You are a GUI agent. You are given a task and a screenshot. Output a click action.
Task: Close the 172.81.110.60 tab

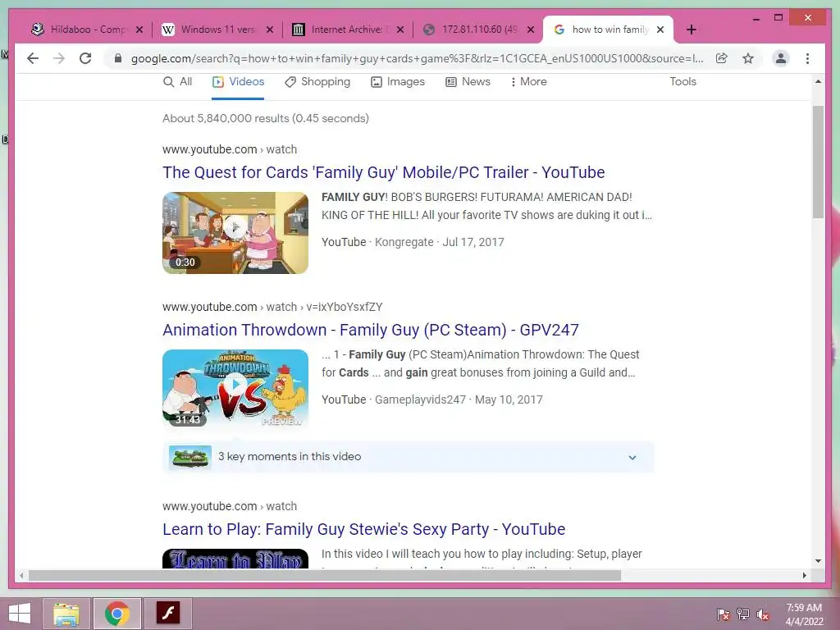pos(531,30)
